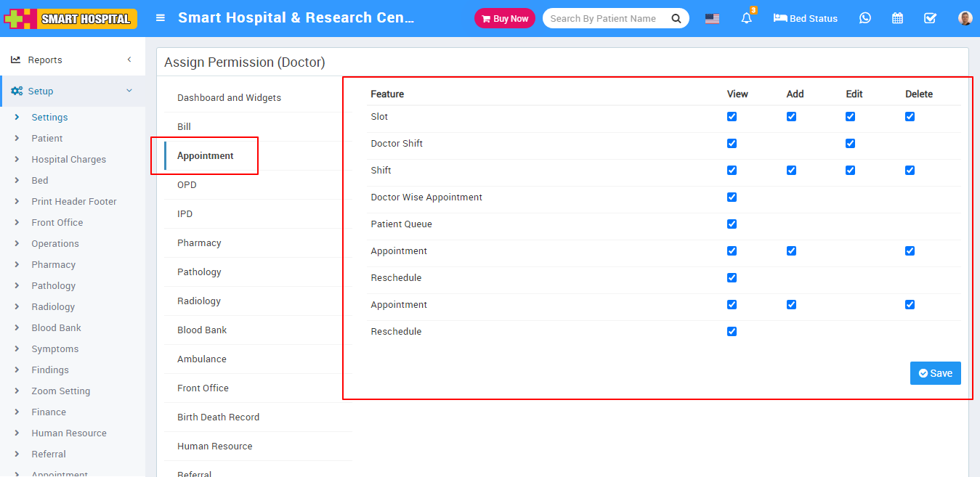The height and width of the screenshot is (477, 980).
Task: Click the search magnifier icon
Action: click(x=676, y=19)
